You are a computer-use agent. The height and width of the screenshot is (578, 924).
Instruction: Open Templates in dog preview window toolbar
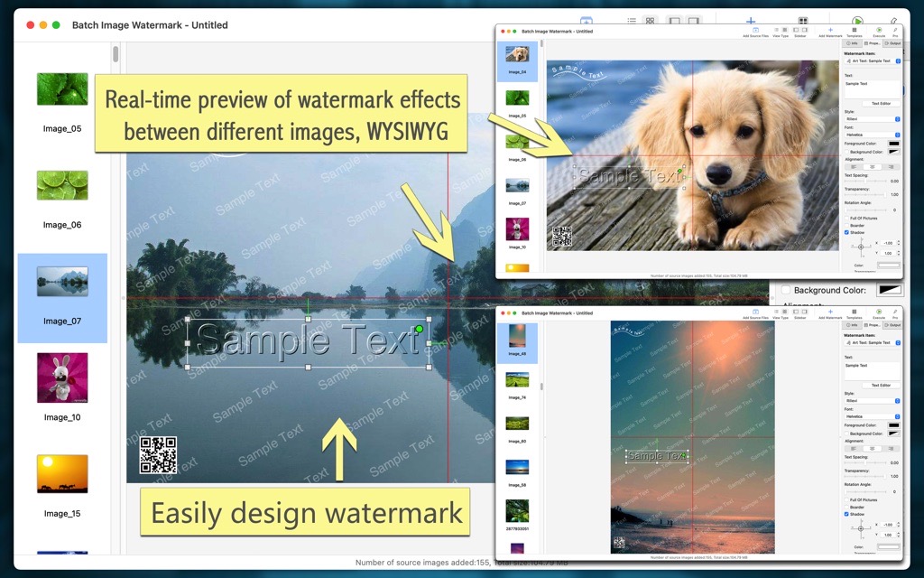[x=855, y=30]
